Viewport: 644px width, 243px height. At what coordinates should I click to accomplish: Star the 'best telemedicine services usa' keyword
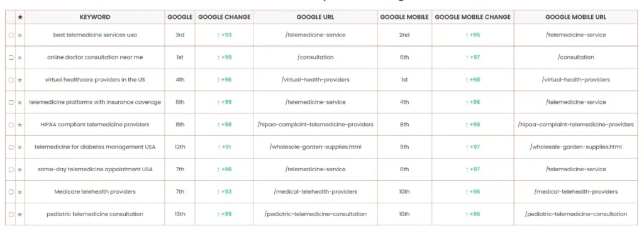[20, 35]
